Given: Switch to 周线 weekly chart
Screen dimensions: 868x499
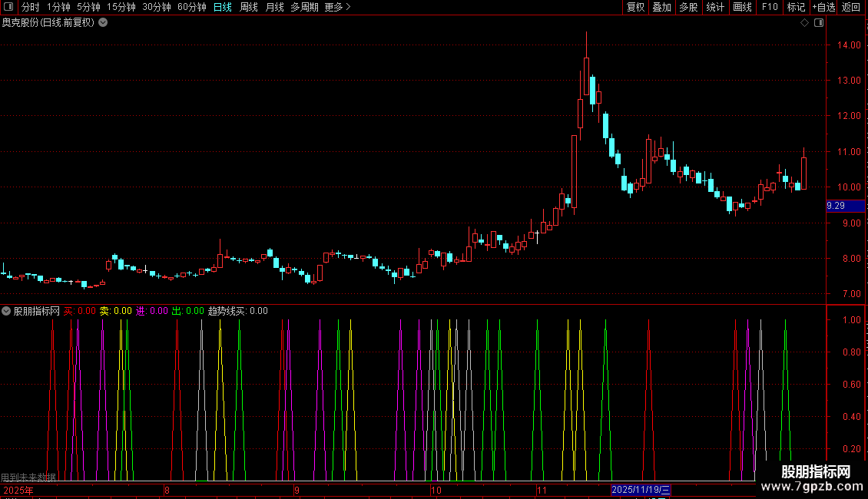Looking at the screenshot, I should click(249, 7).
